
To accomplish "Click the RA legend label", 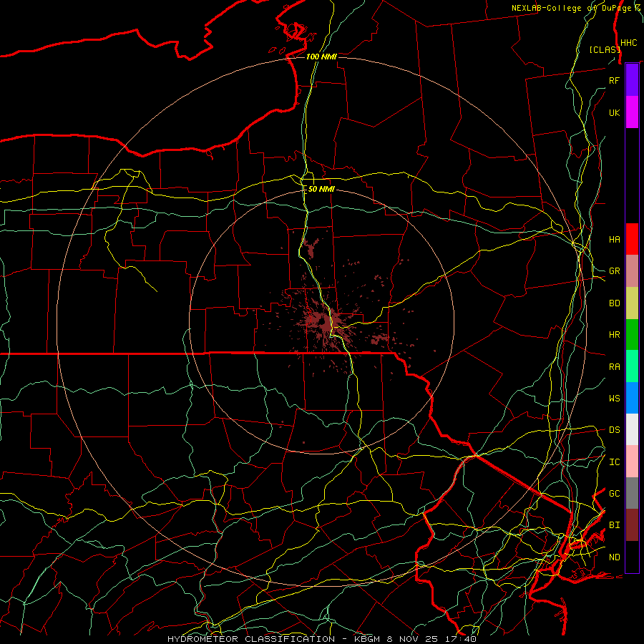I will coord(614,366).
